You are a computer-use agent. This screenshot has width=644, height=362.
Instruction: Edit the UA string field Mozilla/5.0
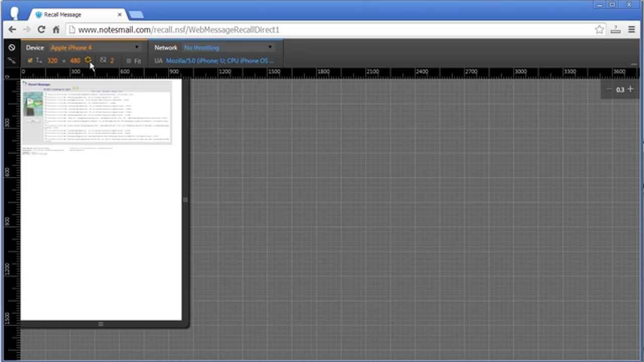coord(220,61)
